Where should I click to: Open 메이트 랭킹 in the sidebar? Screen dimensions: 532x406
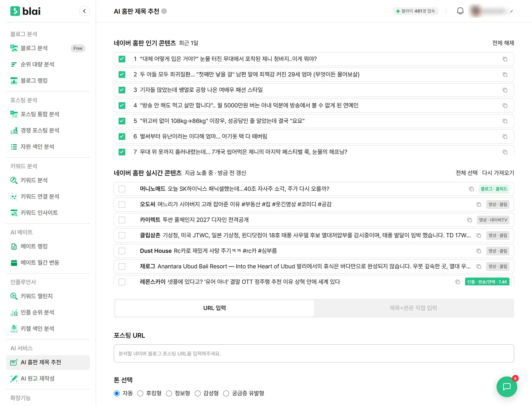point(48,246)
